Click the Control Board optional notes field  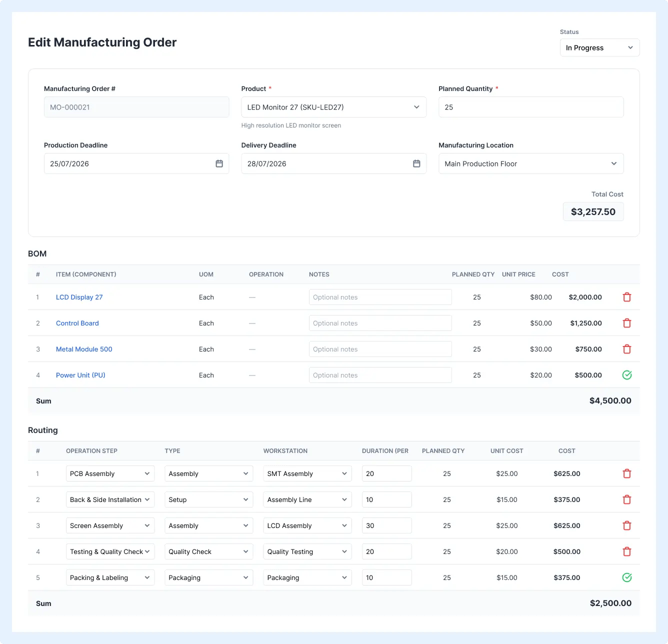point(380,323)
